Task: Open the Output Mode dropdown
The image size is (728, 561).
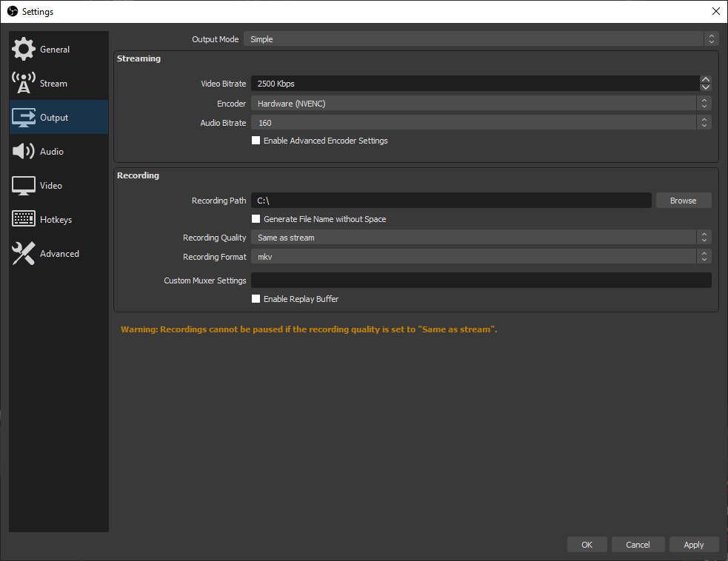Action: [481, 38]
